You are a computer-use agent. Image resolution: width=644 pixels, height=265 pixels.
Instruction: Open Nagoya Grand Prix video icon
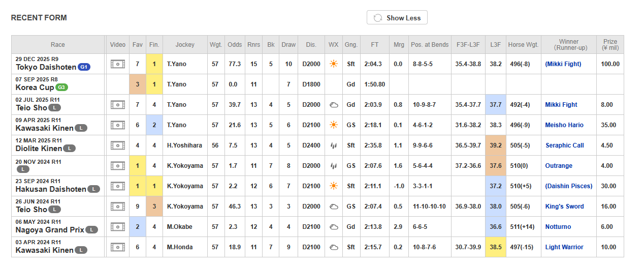click(x=117, y=227)
